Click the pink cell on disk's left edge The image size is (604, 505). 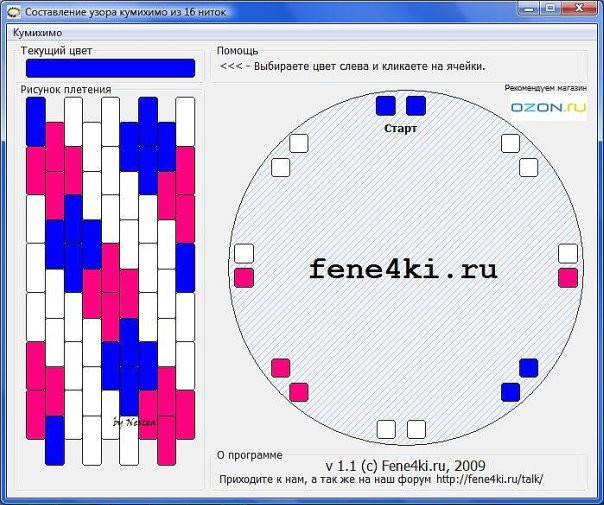pyautogui.click(x=244, y=278)
